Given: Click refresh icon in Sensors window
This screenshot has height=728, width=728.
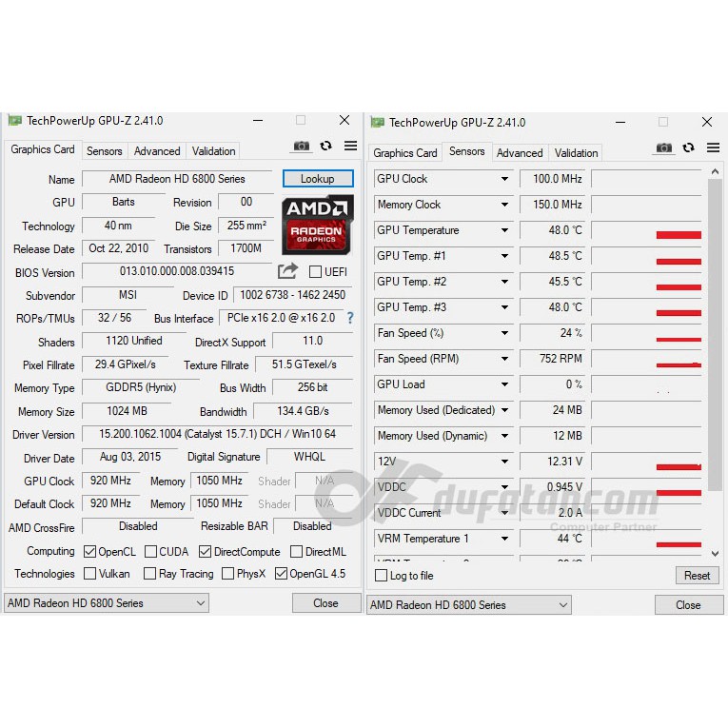Looking at the screenshot, I should pyautogui.click(x=689, y=148).
